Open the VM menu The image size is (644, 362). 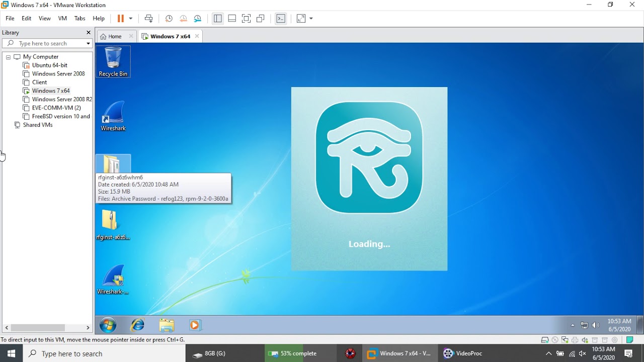point(62,19)
